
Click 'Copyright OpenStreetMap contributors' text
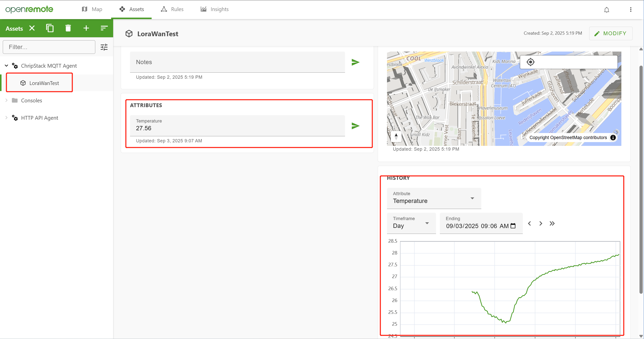(x=568, y=138)
